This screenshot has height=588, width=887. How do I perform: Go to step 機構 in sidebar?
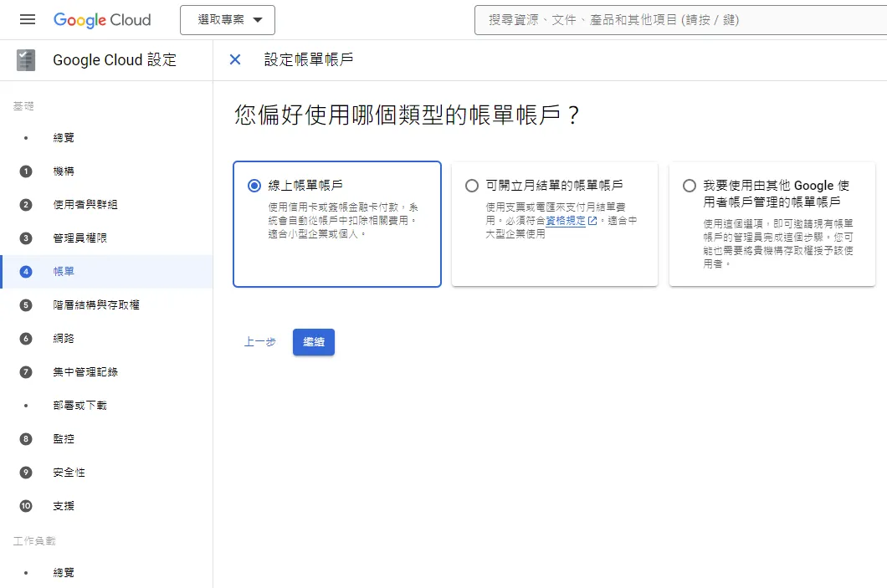point(64,171)
